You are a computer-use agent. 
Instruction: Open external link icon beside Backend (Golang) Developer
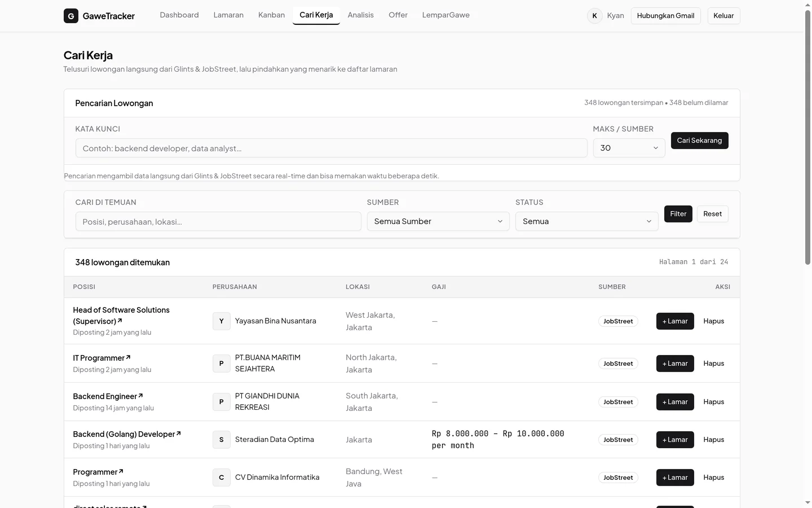pos(179,433)
